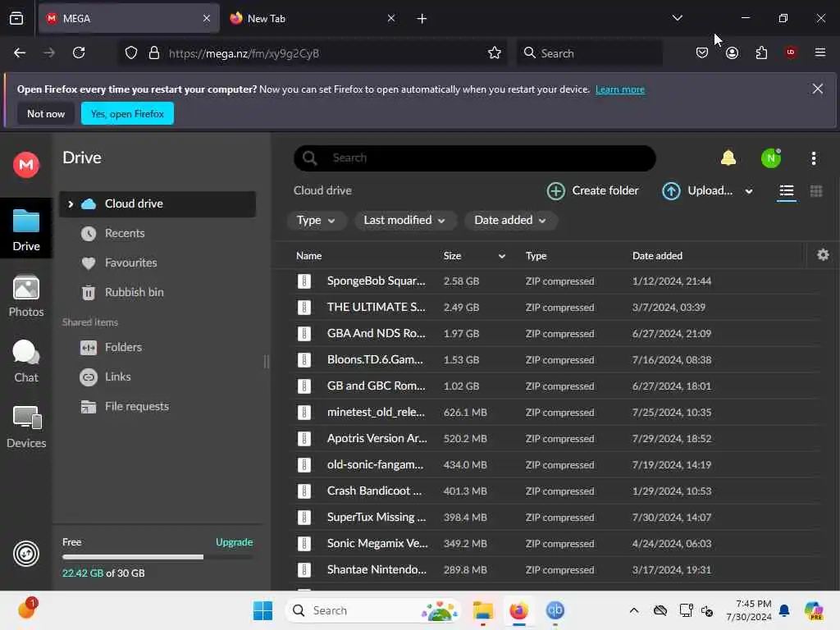
Task: Focus the MEGA search field
Action: tap(475, 158)
